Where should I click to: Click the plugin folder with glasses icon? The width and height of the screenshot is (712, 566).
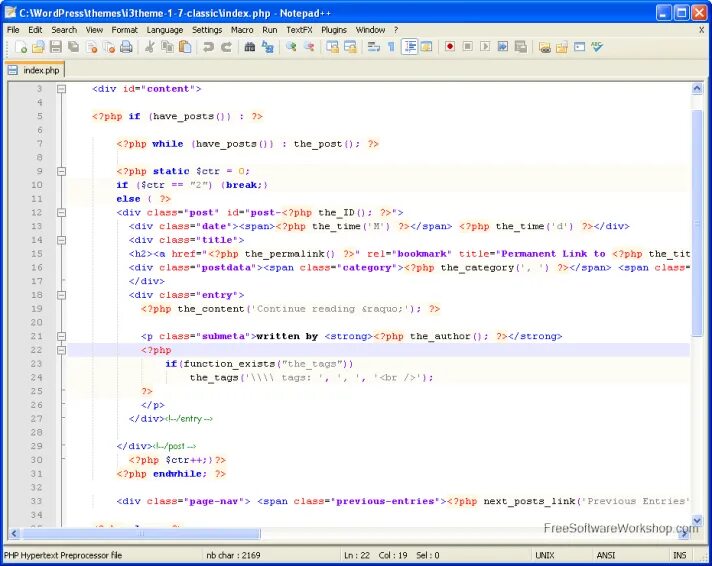tap(544, 47)
